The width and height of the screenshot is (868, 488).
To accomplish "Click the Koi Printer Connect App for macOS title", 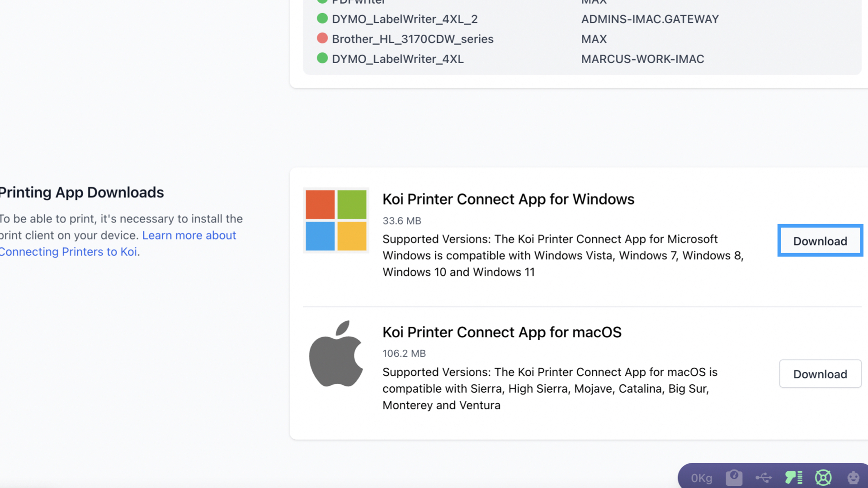I will [502, 332].
